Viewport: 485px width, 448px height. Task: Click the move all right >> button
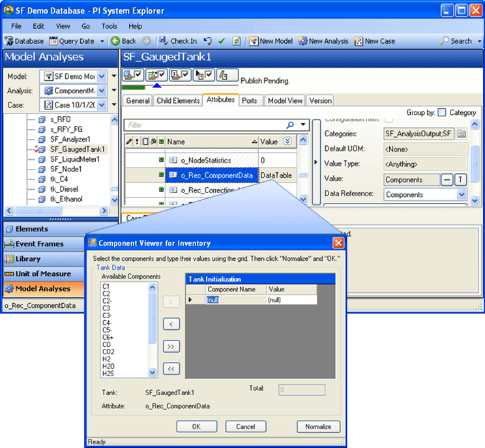click(x=171, y=346)
